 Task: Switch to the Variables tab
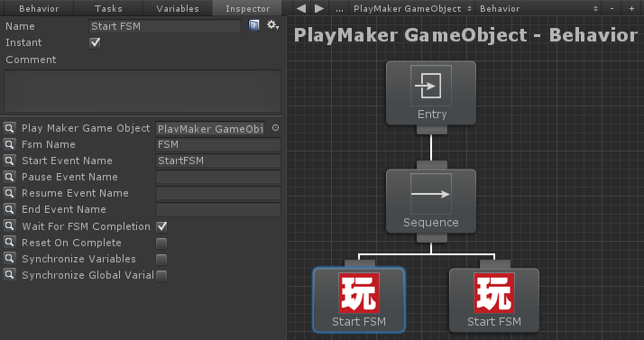[178, 8]
